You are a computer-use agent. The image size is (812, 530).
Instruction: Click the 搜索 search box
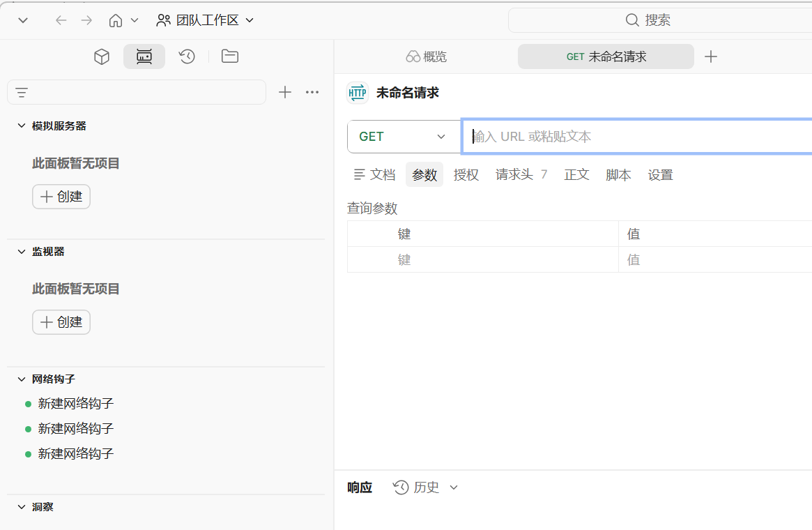660,20
